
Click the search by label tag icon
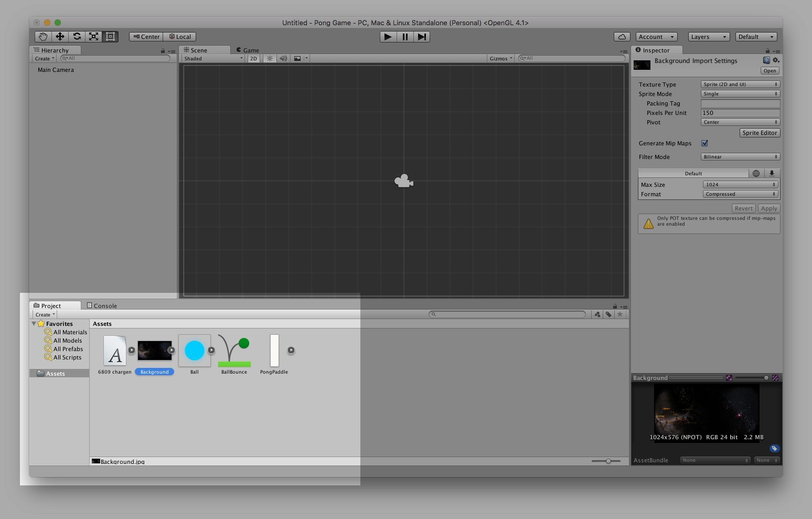tap(608, 314)
